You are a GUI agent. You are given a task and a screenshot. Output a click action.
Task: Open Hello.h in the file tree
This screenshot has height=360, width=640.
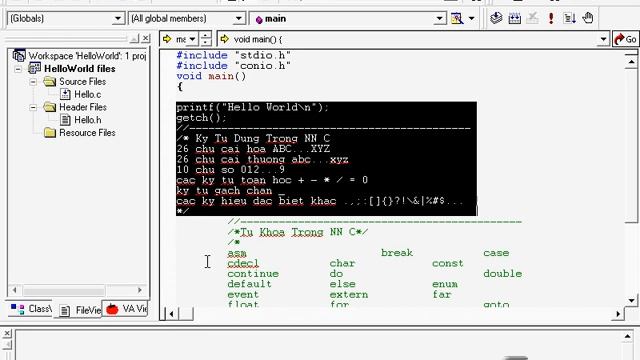click(x=87, y=120)
